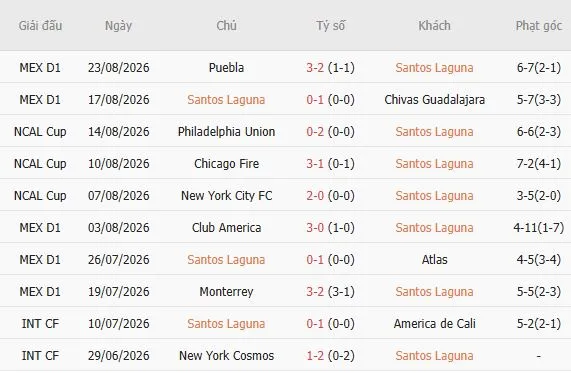The image size is (571, 373).
Task: Open the 0-2 score of Philadelphia Union match
Action: (x=315, y=132)
